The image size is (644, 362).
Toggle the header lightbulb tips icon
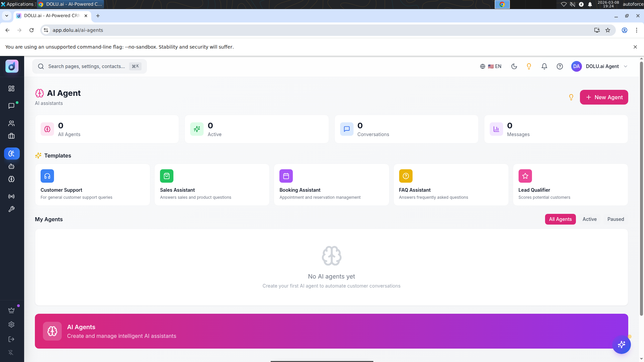click(529, 66)
